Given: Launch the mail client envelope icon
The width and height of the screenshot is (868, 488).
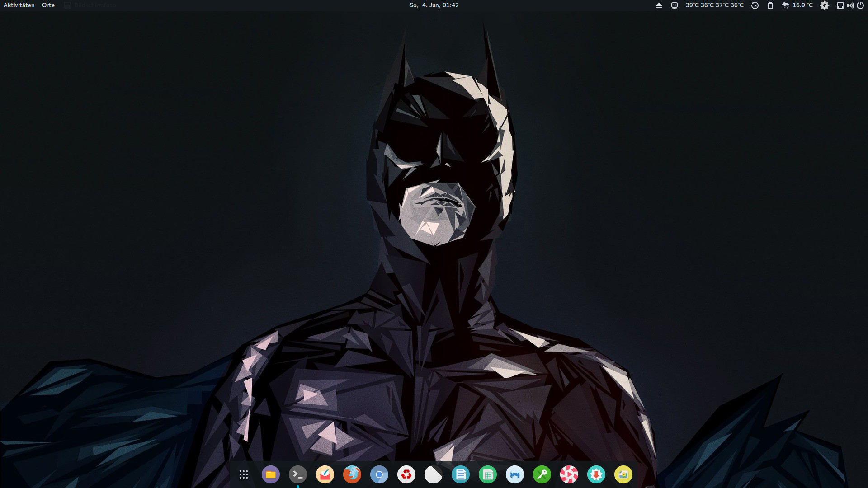Looking at the screenshot, I should 325,474.
